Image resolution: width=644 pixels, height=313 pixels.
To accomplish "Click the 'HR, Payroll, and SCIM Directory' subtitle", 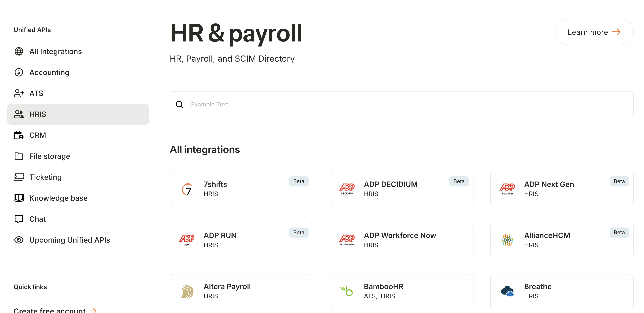I will [232, 59].
